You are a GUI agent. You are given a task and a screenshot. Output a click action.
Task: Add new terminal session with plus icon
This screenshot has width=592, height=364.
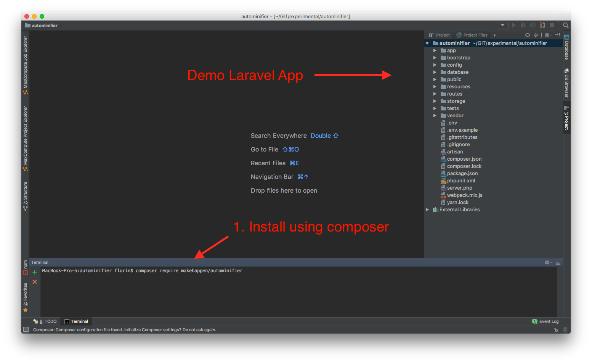[x=35, y=272]
